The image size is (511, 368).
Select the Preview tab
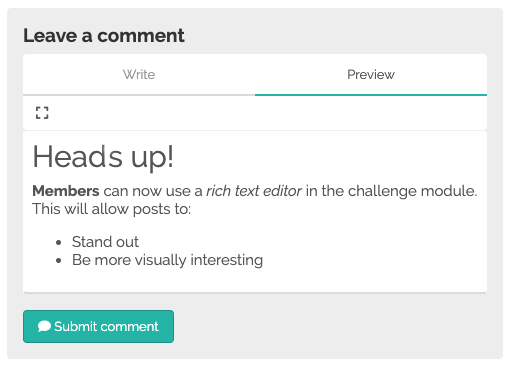371,74
